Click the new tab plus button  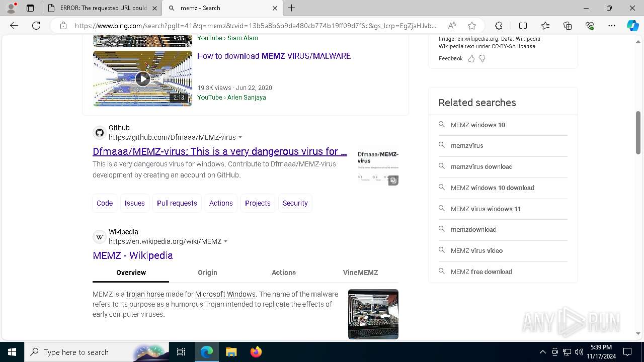(292, 8)
